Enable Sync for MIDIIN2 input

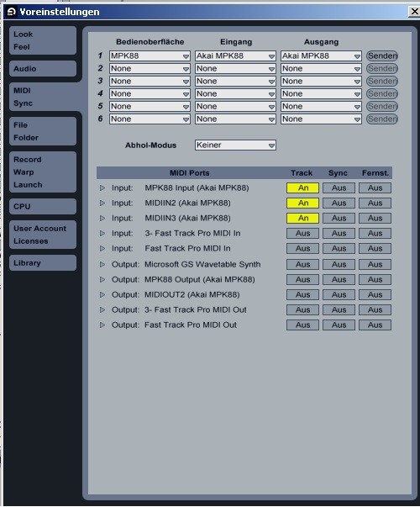(339, 203)
